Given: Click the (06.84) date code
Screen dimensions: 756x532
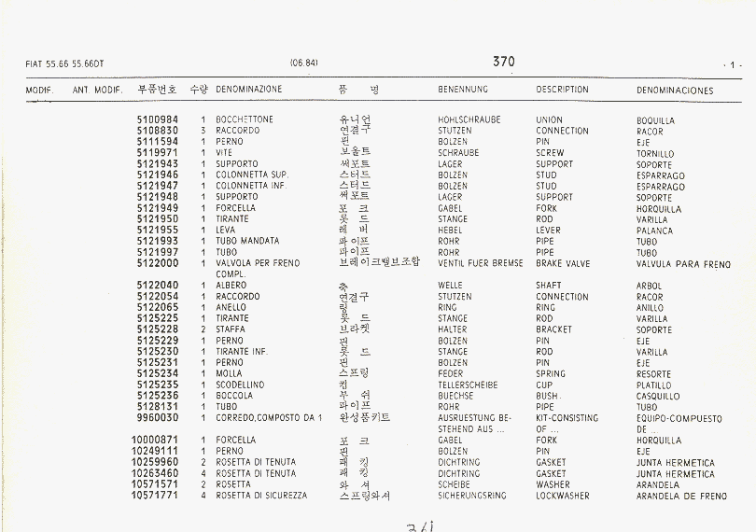Looking at the screenshot, I should 305,63.
